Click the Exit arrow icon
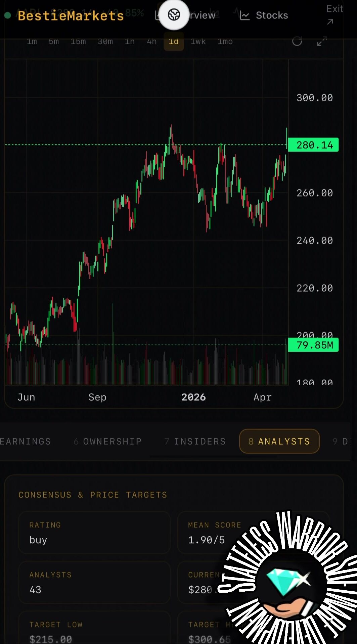This screenshot has width=357, height=644. [330, 22]
